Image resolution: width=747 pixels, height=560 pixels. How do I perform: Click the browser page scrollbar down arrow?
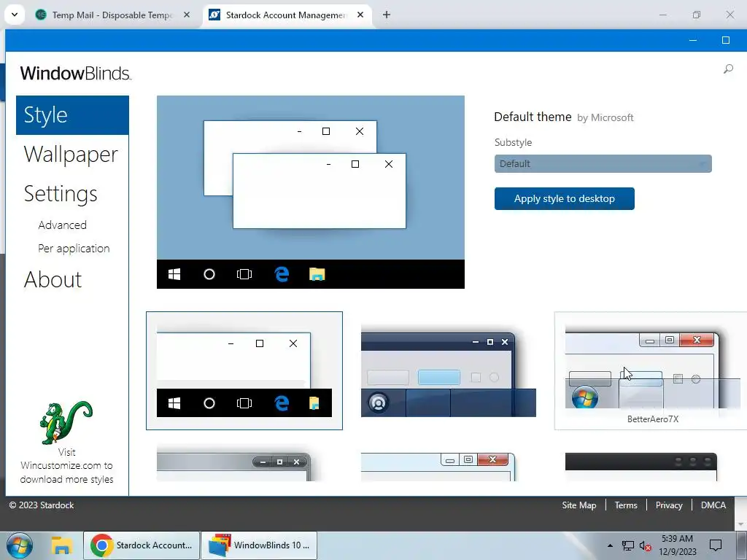[x=740, y=524]
